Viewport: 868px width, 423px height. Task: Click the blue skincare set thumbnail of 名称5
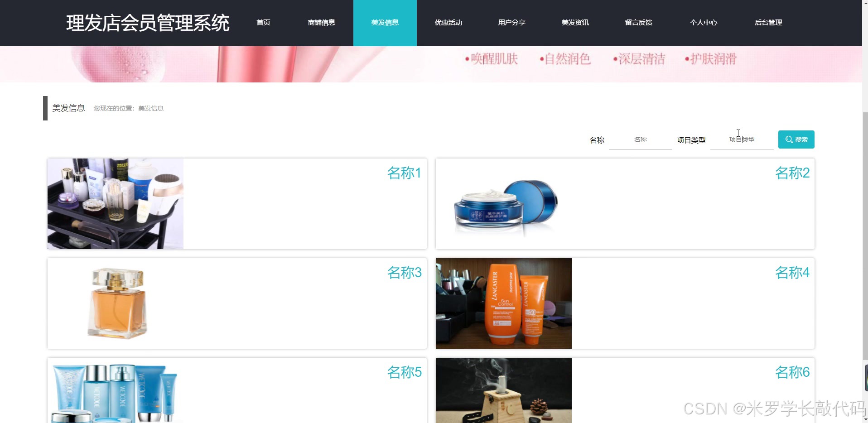116,390
